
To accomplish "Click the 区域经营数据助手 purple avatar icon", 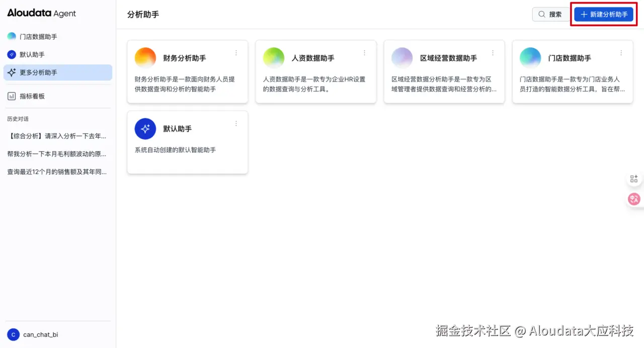I will 402,57.
